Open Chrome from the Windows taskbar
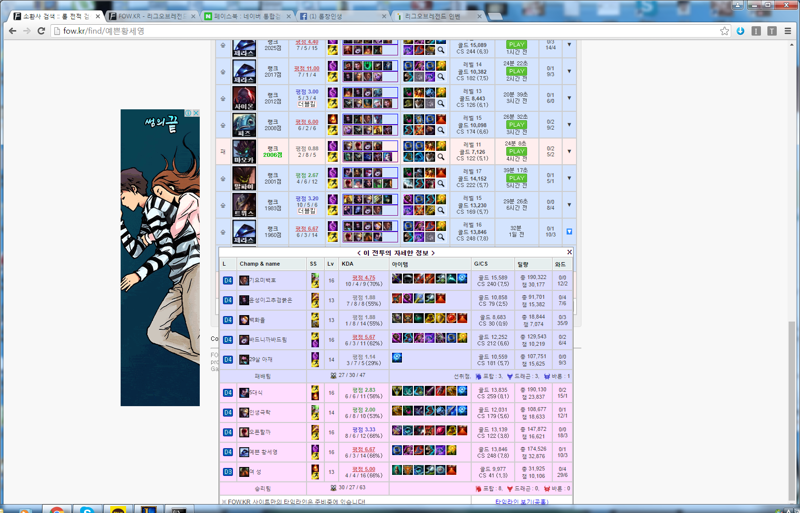Viewport: 800px width, 513px height. [x=57, y=510]
